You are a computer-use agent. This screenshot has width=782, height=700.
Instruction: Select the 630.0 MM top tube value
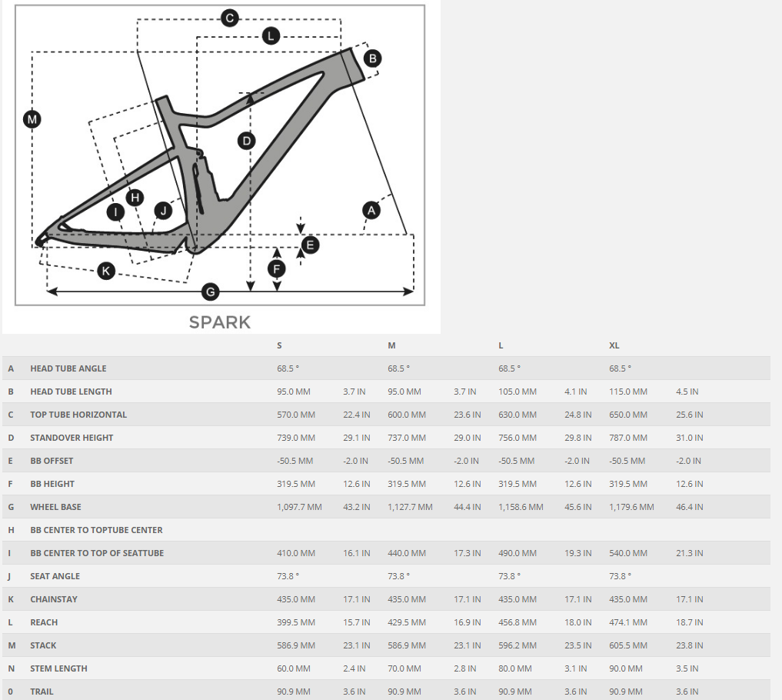click(x=517, y=415)
